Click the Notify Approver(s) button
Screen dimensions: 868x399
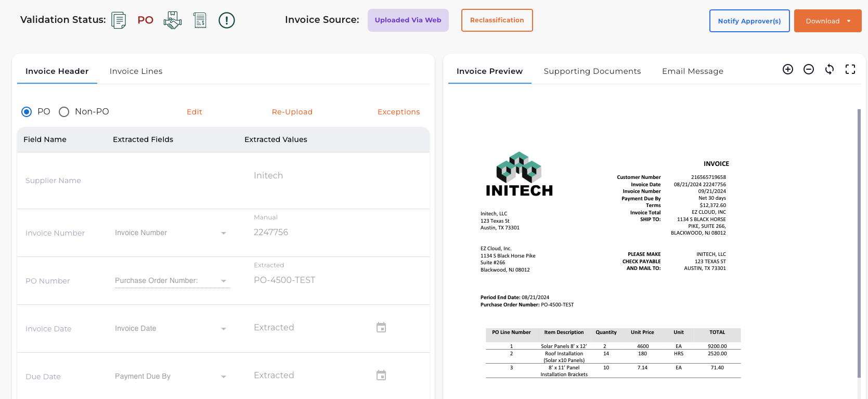[x=749, y=21]
